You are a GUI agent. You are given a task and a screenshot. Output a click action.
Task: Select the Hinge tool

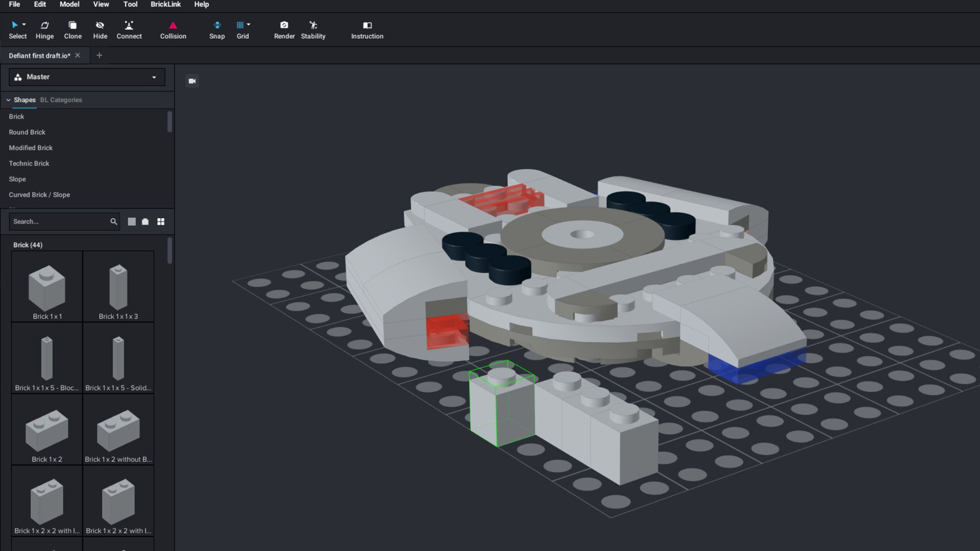click(x=44, y=29)
